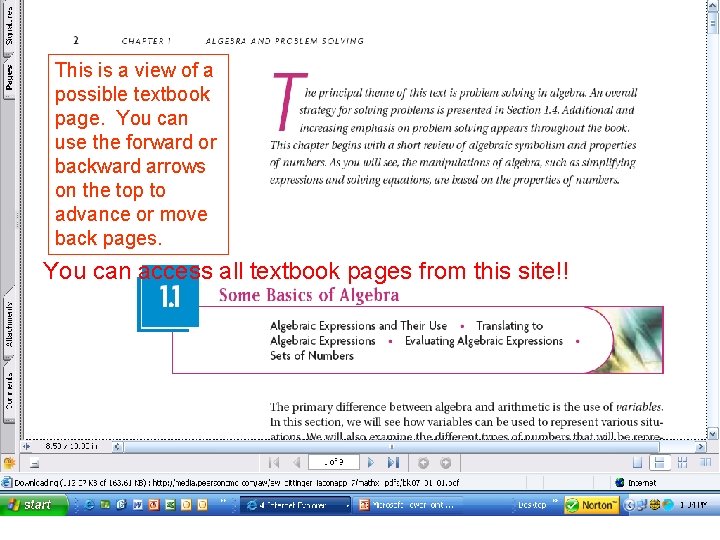The height and width of the screenshot is (540, 720).
Task: Expand the Quick Launch overflow chevron
Action: (x=223, y=501)
